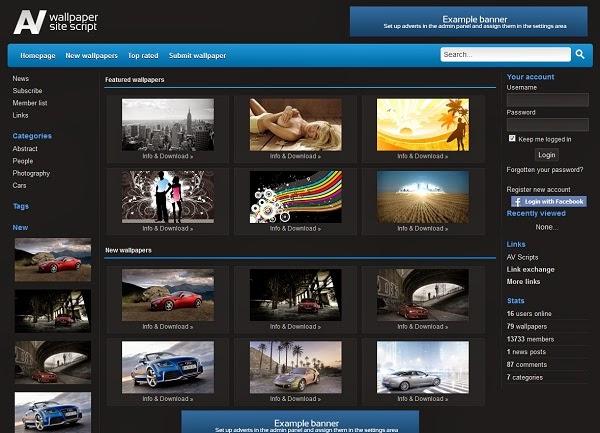The image size is (600, 433).
Task: Click the top Example banner
Action: (x=468, y=21)
